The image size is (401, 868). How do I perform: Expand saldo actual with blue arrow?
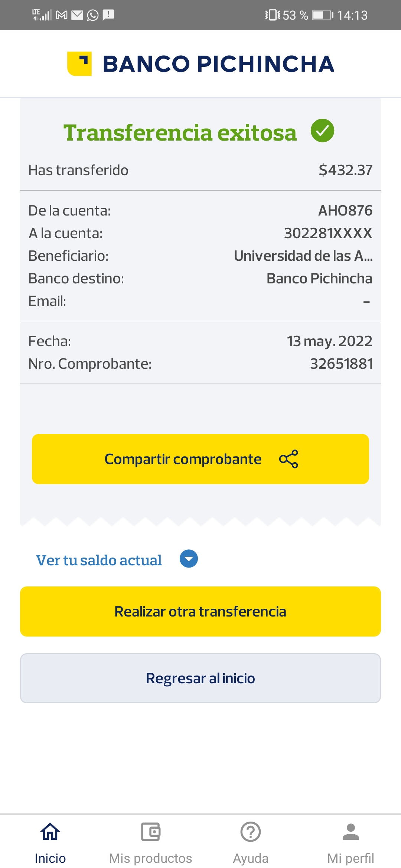[x=189, y=559]
